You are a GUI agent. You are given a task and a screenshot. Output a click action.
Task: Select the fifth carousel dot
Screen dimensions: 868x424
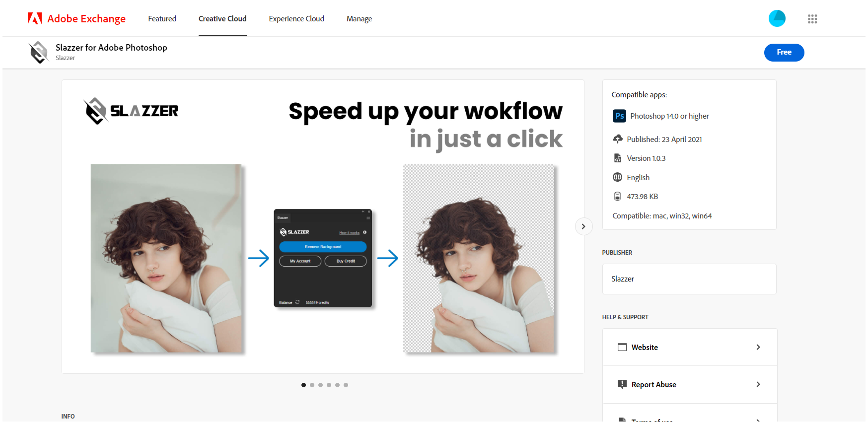337,385
